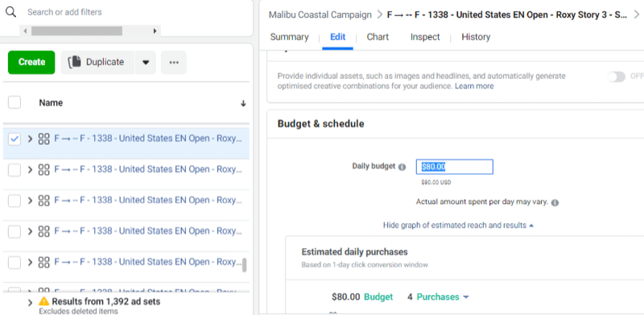Click the ad set grid icon in highlighted row
Viewport: 644px width, 315px height.
(44, 139)
